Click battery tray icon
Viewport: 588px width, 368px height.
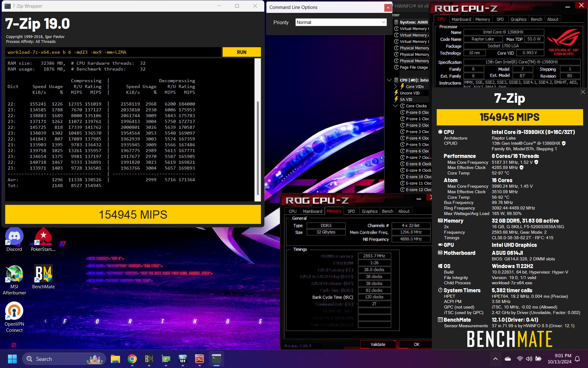coord(538,359)
